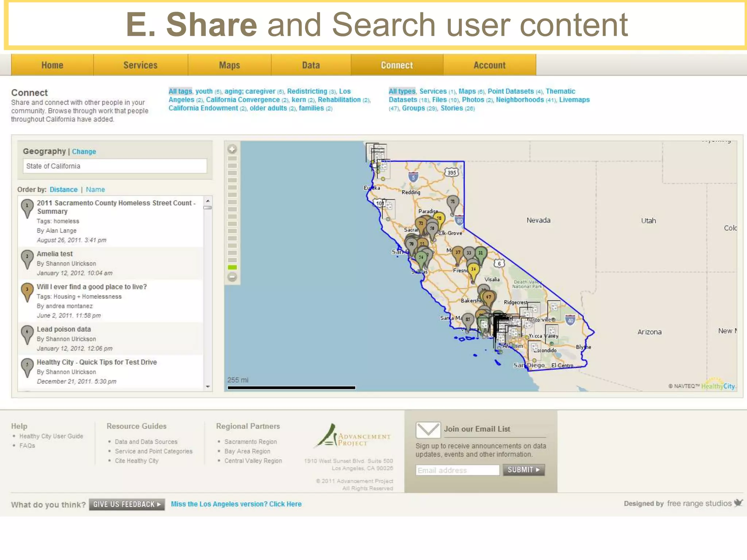Filter by Stories type
This screenshot has width=747, height=560.
point(452,108)
